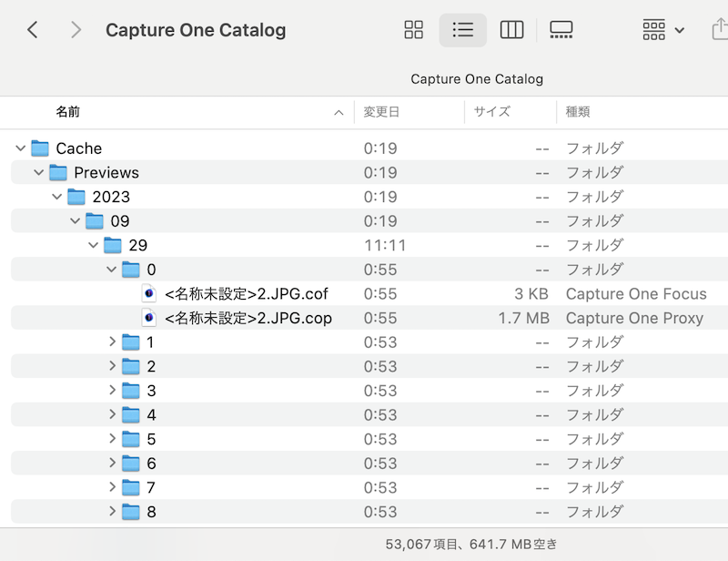Select file <名称未設定>2.JPG.cof

click(x=246, y=294)
